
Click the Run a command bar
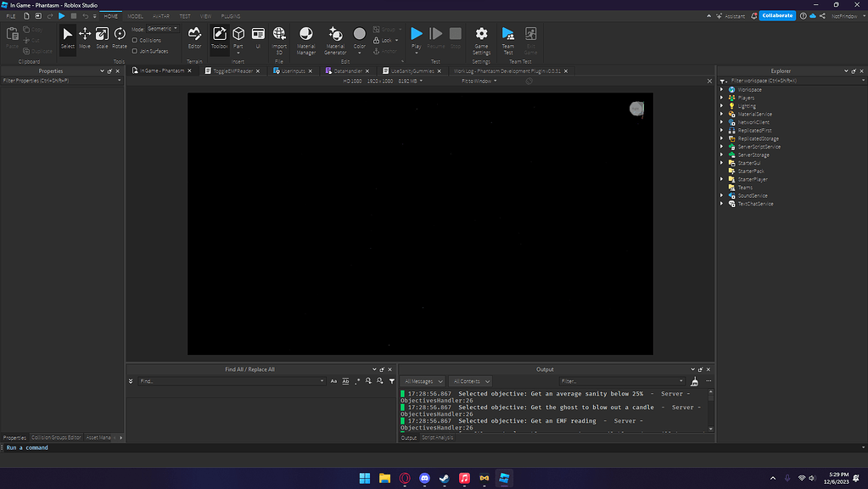(x=51, y=447)
